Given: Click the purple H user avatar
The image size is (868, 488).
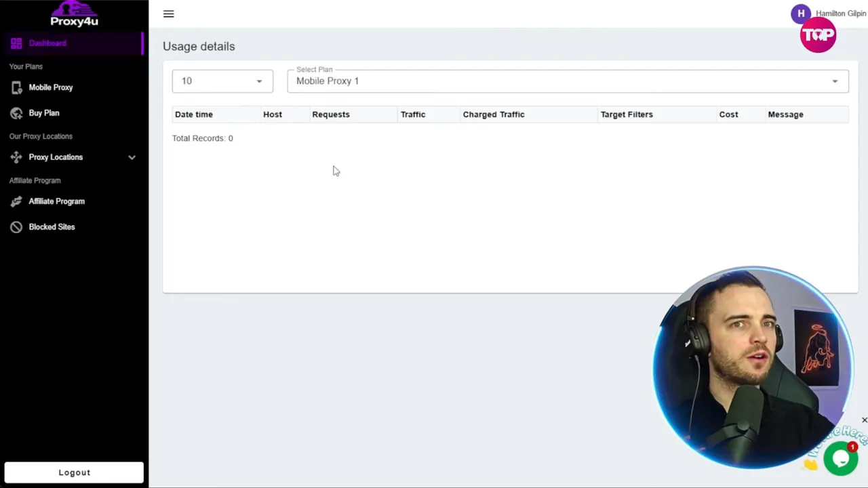Looking at the screenshot, I should (x=801, y=14).
